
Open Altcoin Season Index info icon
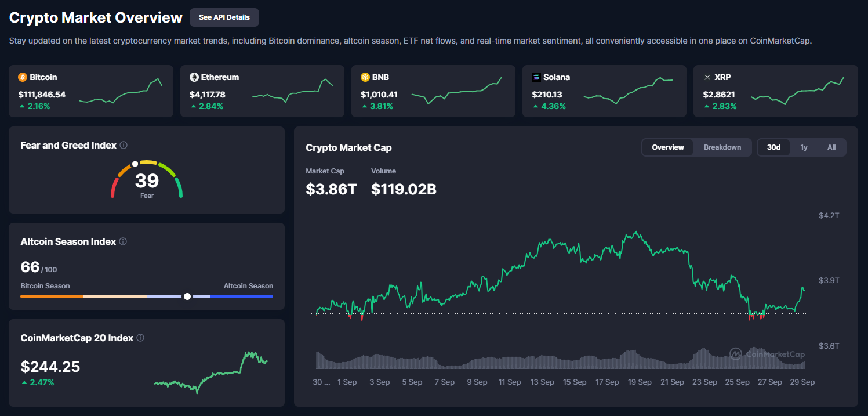point(123,241)
